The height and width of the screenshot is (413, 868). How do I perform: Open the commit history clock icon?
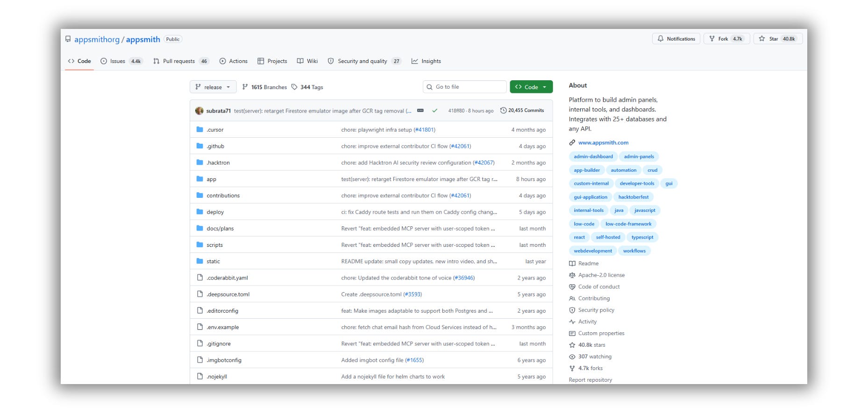(503, 111)
